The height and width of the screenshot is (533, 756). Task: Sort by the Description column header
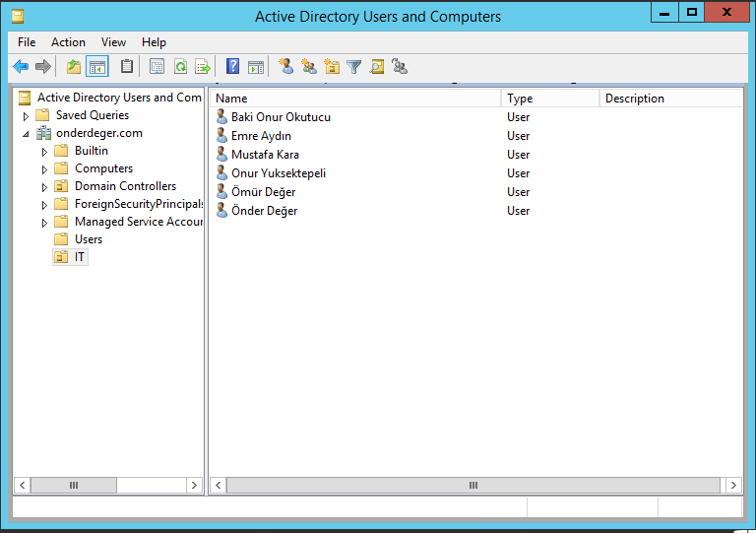coord(671,99)
